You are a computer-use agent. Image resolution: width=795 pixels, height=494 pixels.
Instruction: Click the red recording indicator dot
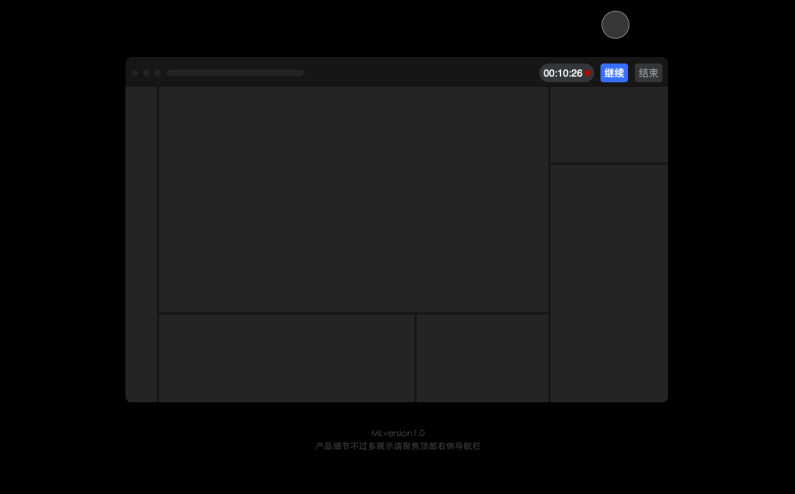588,73
